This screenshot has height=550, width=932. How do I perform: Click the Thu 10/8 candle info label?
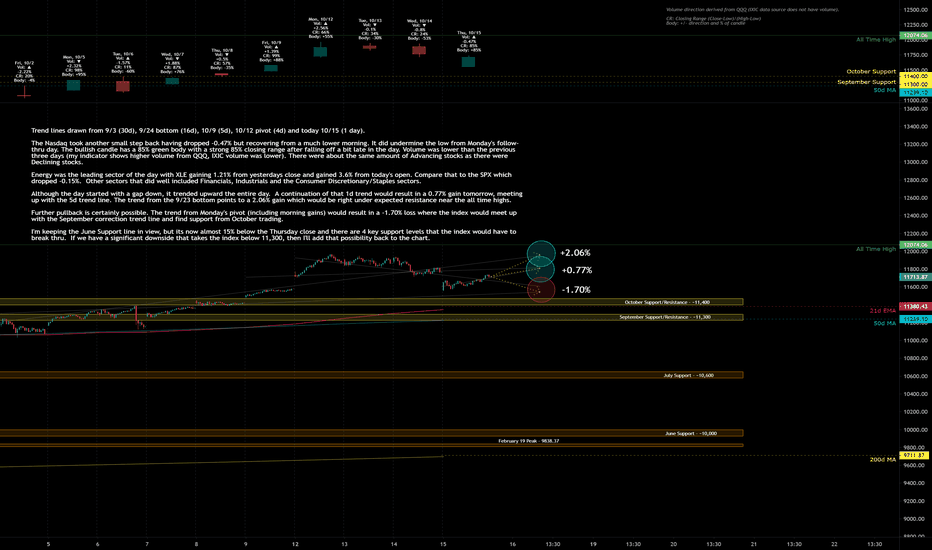click(x=222, y=59)
